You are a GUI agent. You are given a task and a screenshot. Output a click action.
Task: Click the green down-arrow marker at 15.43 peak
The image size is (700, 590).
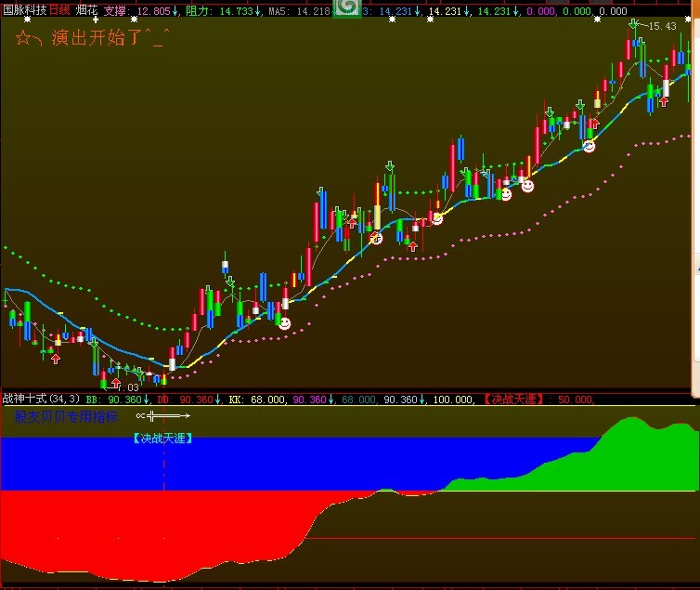[633, 23]
